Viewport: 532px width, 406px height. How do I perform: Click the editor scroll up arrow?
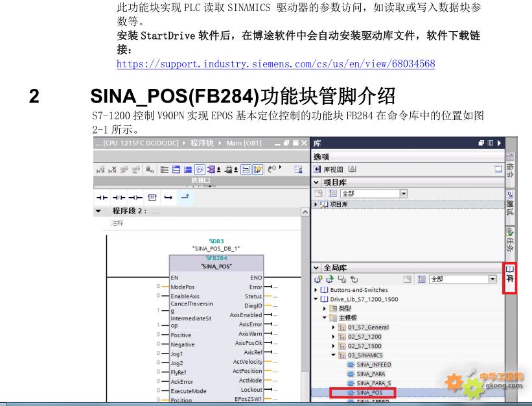click(x=305, y=212)
